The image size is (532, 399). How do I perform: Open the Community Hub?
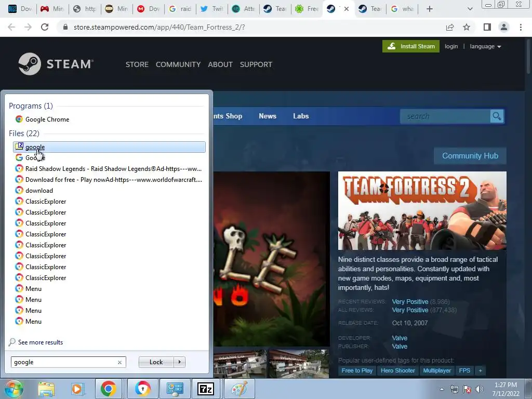[470, 156]
